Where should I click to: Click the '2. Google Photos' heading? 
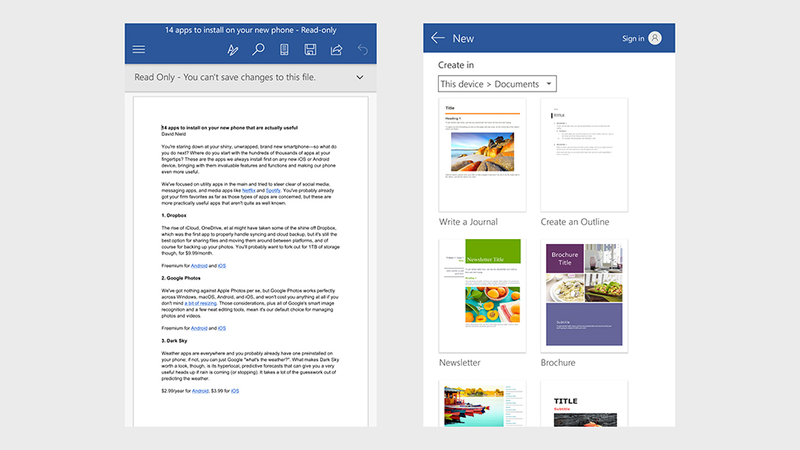tap(181, 278)
